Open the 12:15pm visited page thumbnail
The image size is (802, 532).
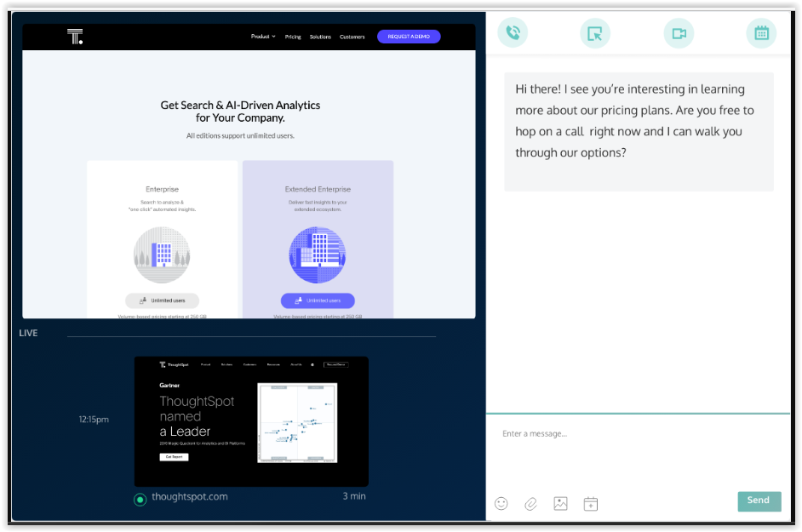coord(251,421)
